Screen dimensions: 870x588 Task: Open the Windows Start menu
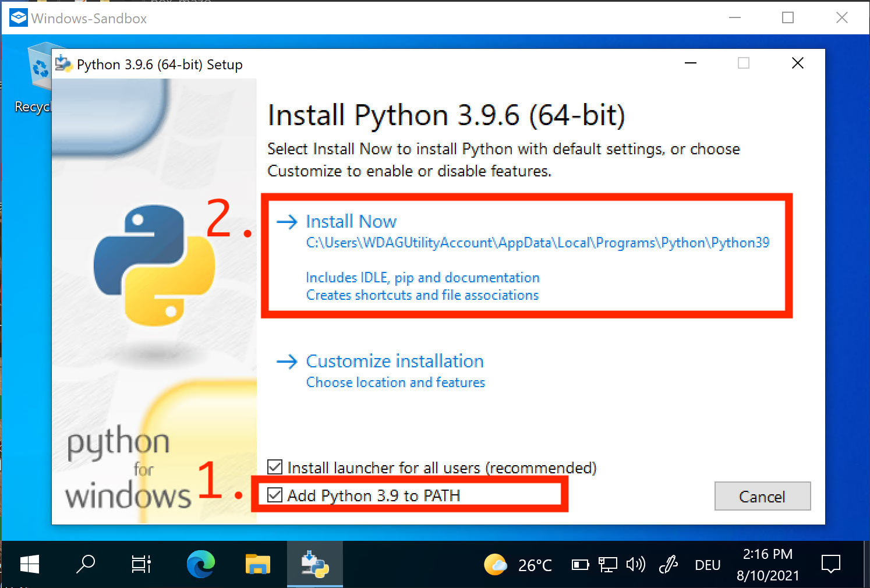29,565
